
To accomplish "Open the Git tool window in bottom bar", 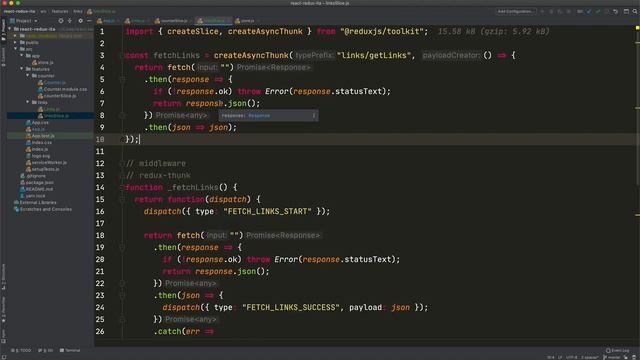I will click(46, 351).
